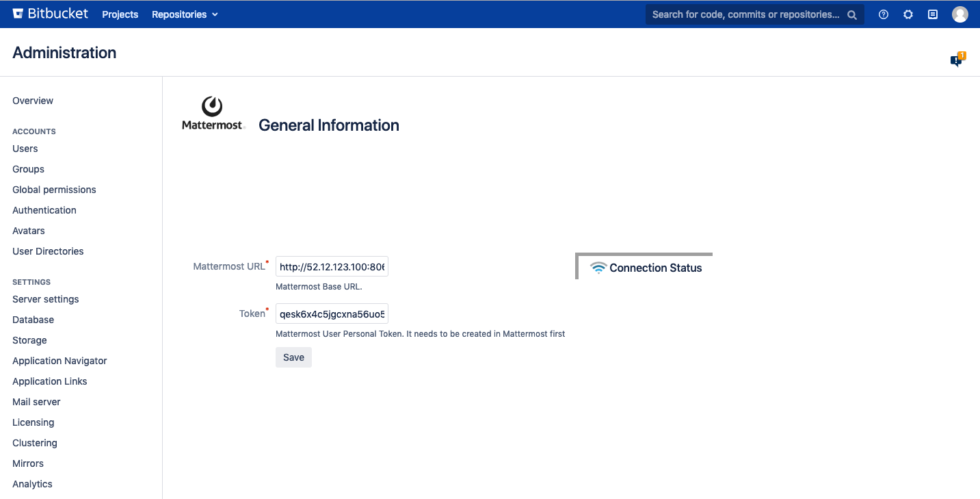980x499 pixels.
Task: Open the inbox icon in header
Action: click(933, 14)
